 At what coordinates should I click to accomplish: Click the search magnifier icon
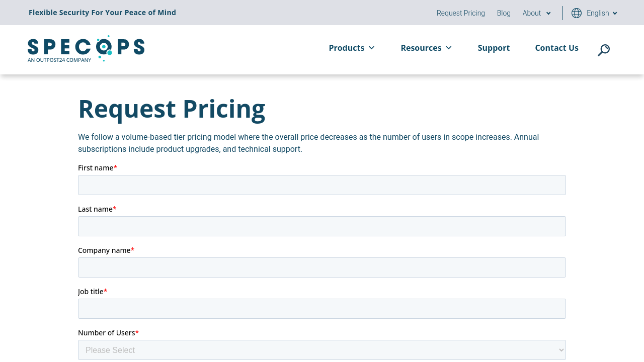603,50
